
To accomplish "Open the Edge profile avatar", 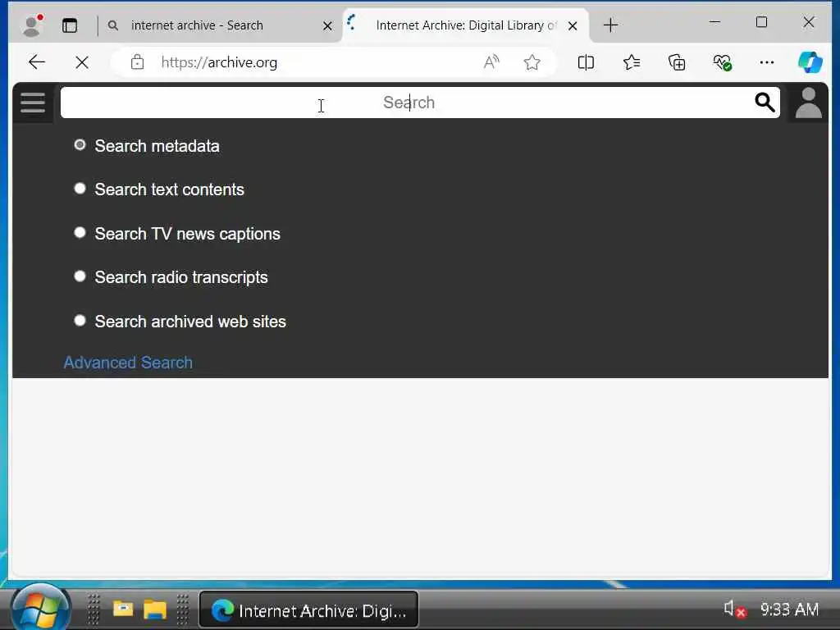I will point(32,25).
